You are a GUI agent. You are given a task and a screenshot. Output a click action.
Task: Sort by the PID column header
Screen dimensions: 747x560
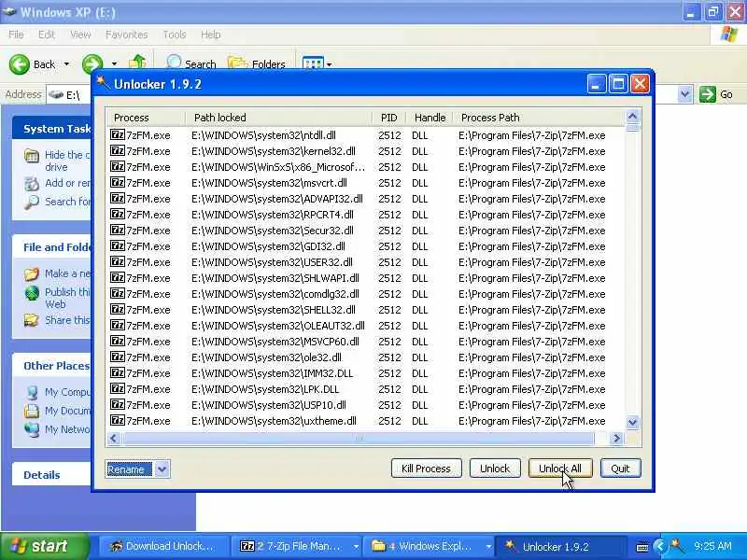tap(388, 118)
